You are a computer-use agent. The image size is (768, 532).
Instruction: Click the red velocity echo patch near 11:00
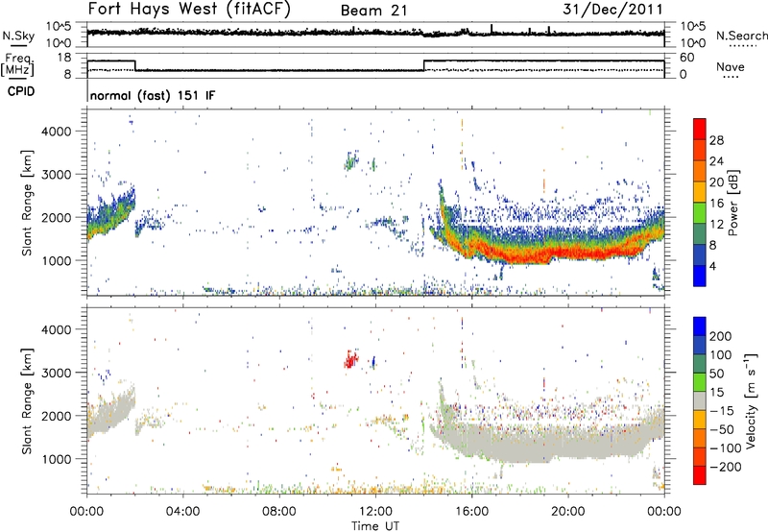(350, 360)
